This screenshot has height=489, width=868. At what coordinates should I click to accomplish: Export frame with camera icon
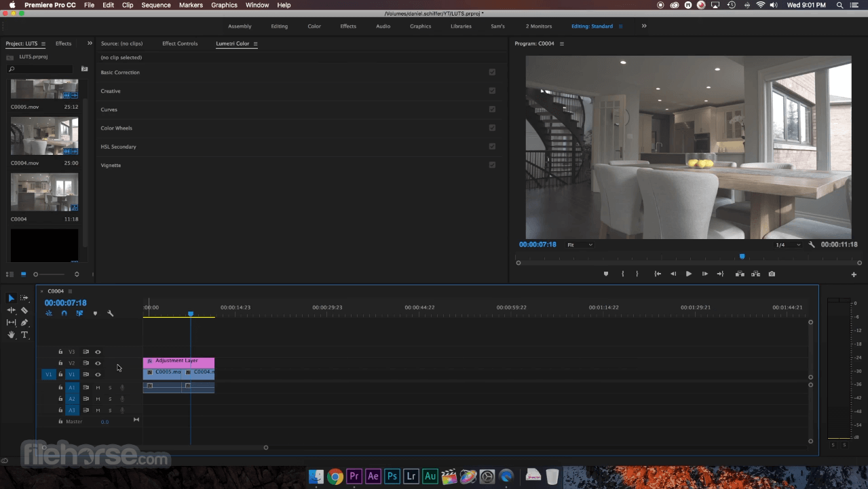[772, 274]
